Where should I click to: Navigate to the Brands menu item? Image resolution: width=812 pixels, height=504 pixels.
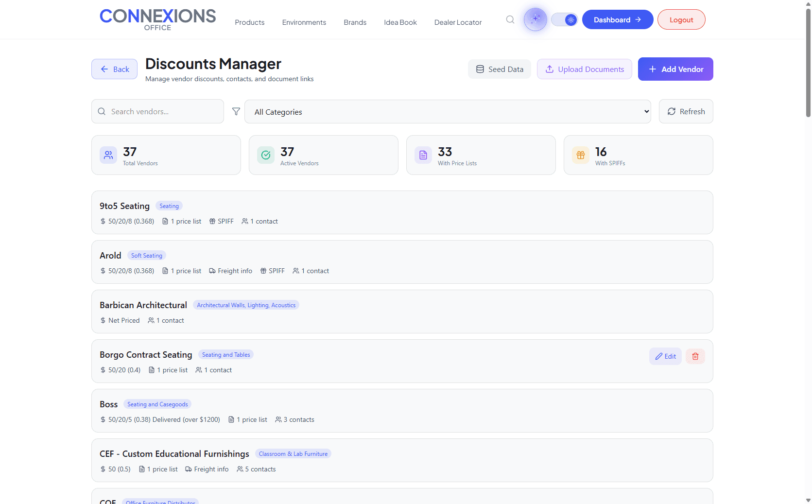(x=355, y=22)
